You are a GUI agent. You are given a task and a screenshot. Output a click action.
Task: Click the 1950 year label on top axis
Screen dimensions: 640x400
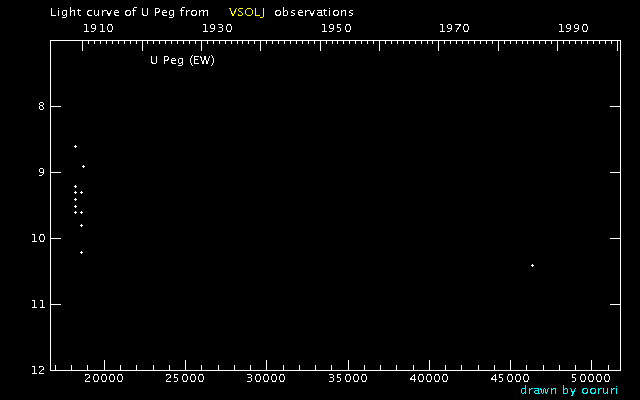click(336, 29)
